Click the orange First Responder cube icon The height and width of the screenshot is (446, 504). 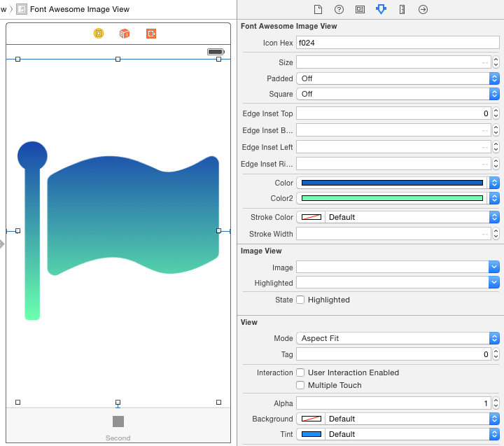click(x=125, y=34)
